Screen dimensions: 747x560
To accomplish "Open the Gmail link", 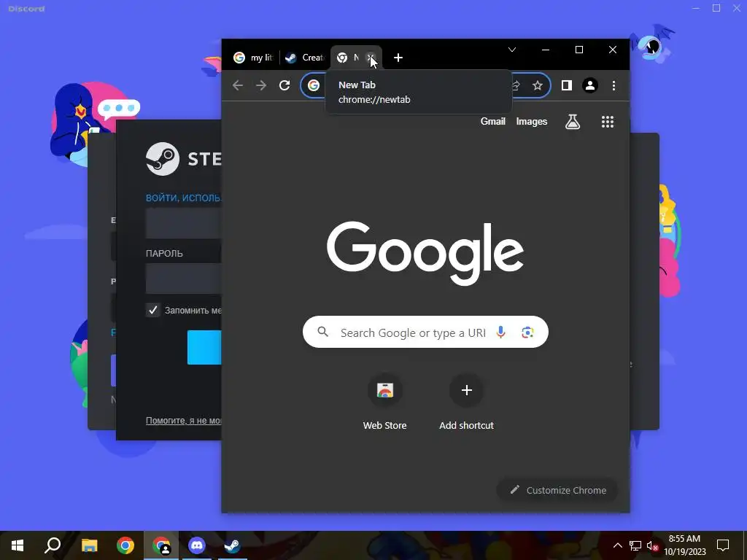I will [x=492, y=122].
